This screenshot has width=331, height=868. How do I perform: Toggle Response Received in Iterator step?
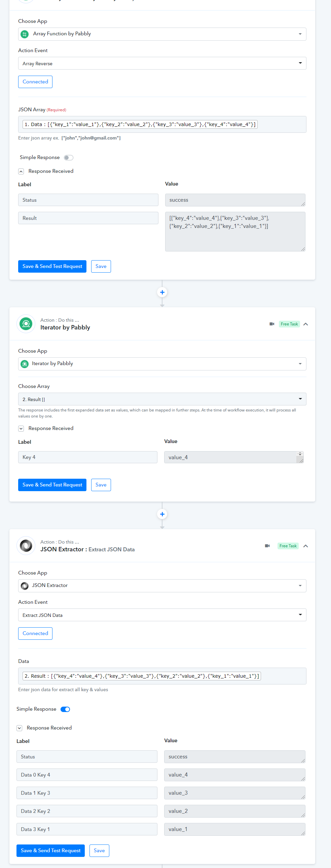click(x=21, y=428)
